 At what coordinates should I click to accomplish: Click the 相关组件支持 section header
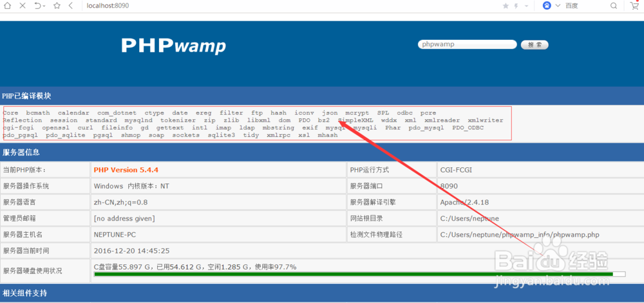point(322,293)
